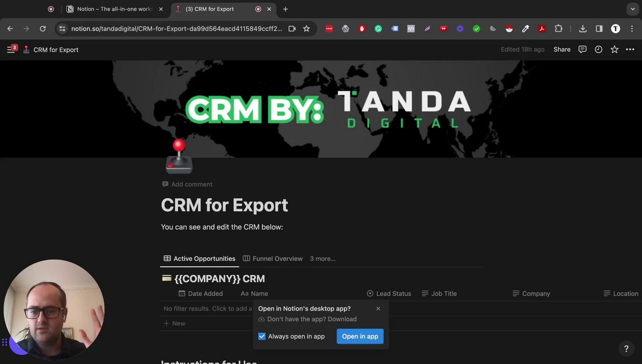The height and width of the screenshot is (364, 642).
Task: Select the first browser tab with record icon
Action: point(51,9)
